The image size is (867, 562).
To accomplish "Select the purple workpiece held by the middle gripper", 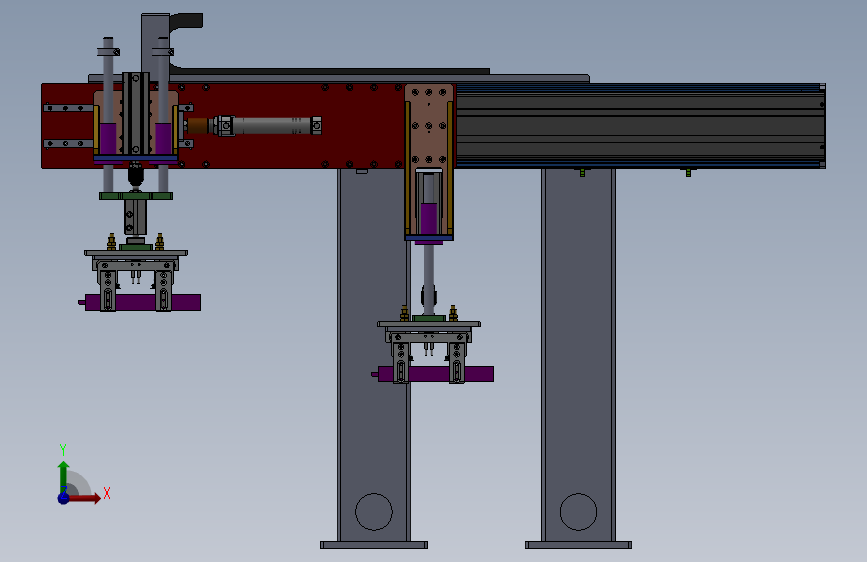I will (434, 374).
